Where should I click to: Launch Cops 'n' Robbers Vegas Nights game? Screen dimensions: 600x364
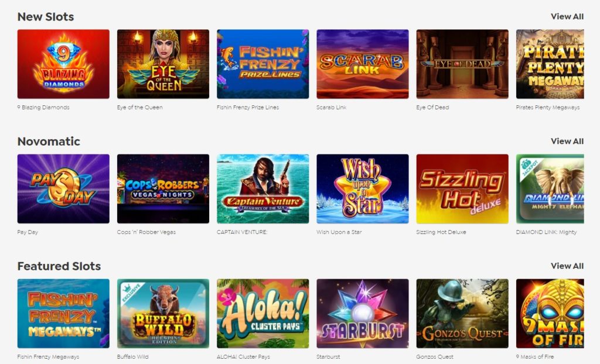(x=163, y=188)
